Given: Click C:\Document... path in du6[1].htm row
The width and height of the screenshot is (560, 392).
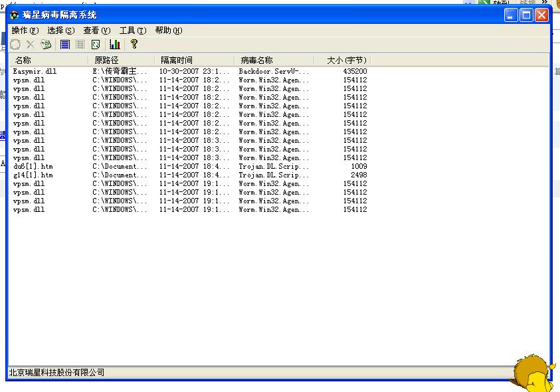Looking at the screenshot, I should (x=120, y=167).
